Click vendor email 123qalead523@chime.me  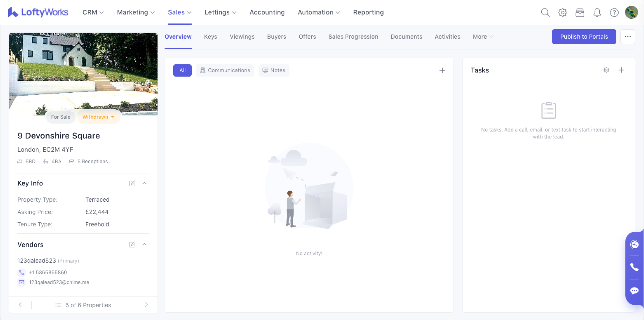[x=59, y=282]
